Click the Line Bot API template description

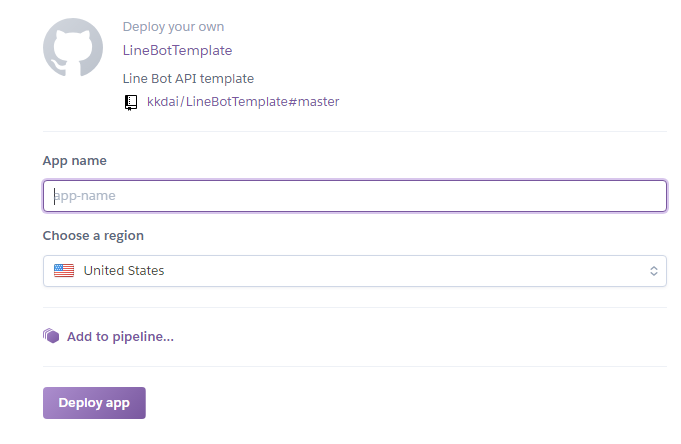point(188,78)
